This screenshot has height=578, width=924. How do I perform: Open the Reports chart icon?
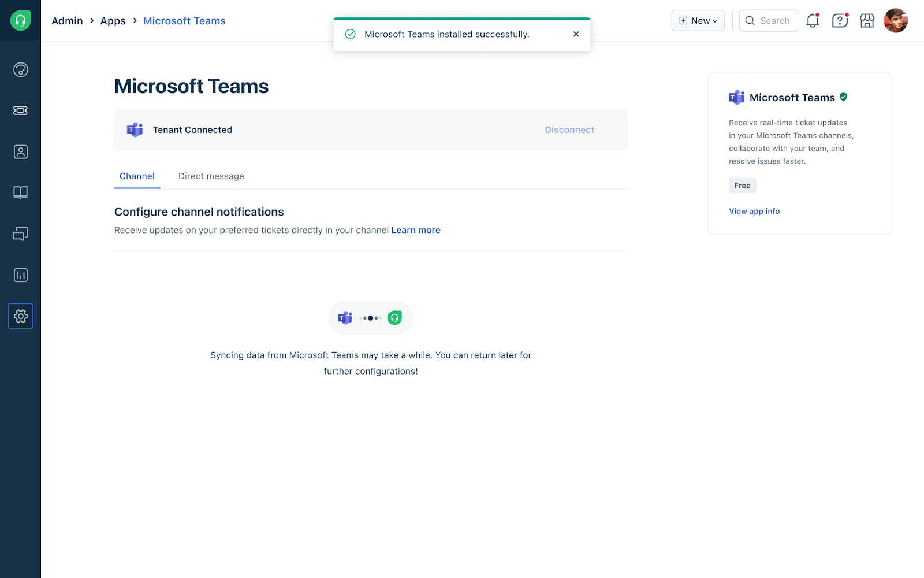point(20,275)
